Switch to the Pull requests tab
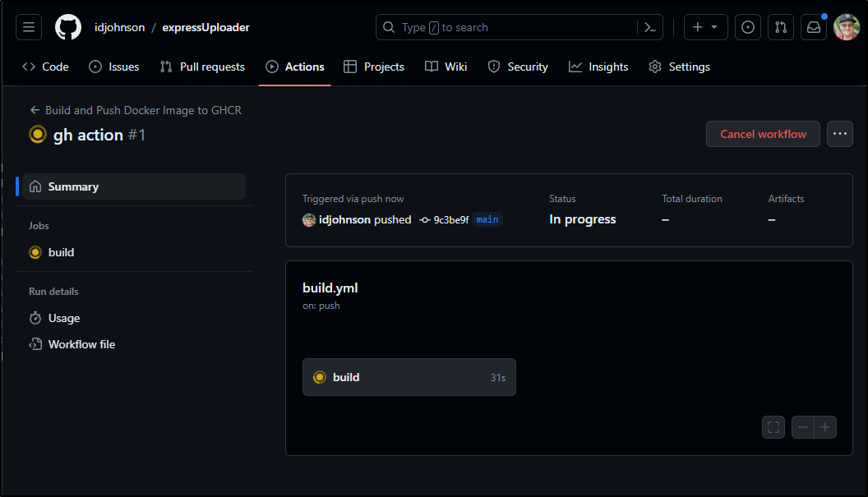This screenshot has height=497, width=868. pyautogui.click(x=202, y=67)
